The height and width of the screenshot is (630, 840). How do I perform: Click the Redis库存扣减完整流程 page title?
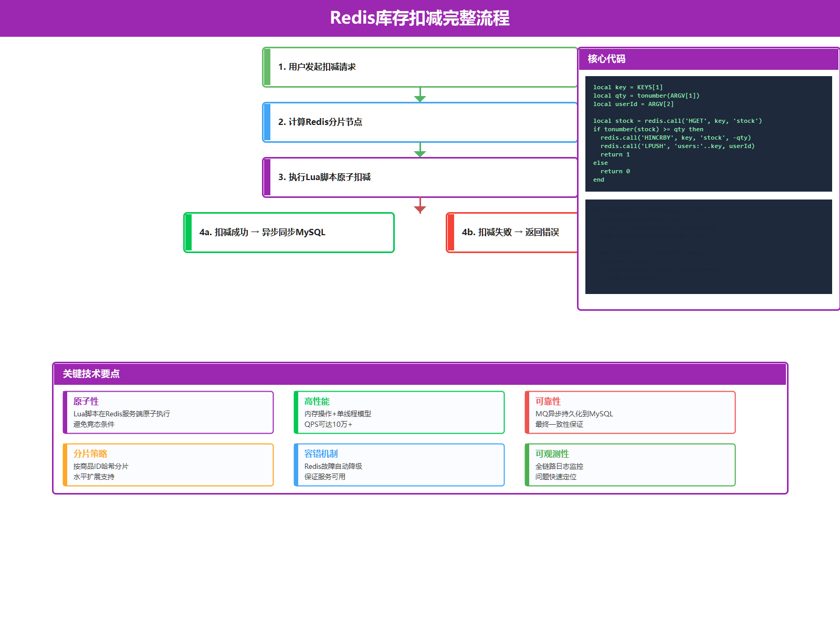419,18
